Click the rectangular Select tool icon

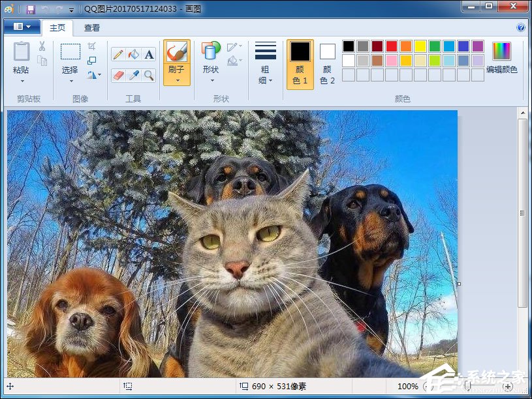(70, 52)
